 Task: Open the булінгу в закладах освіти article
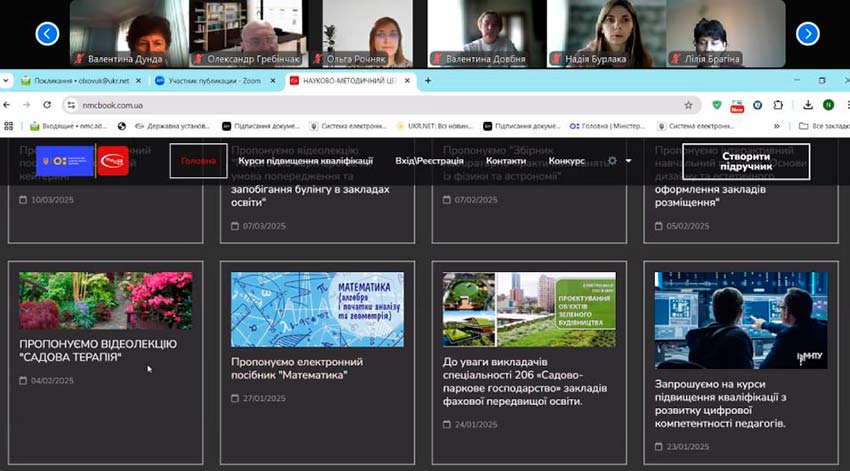[310, 196]
